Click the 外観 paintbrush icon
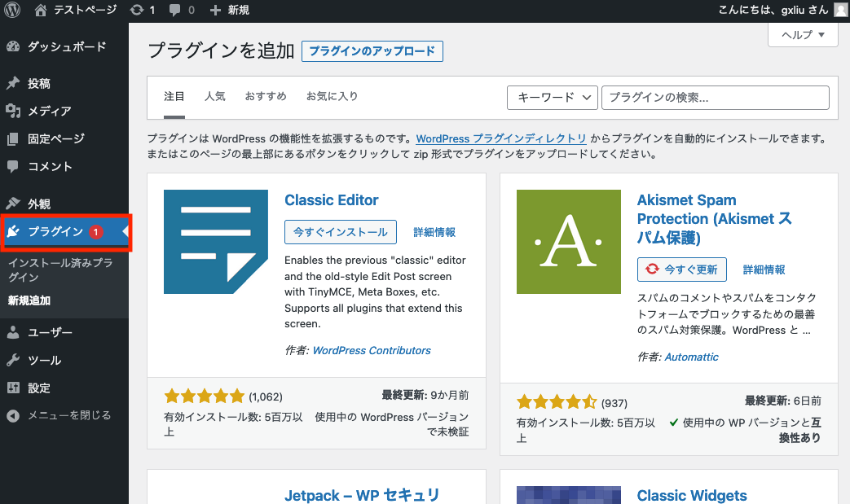Screen dimensions: 850x504 click(13, 204)
